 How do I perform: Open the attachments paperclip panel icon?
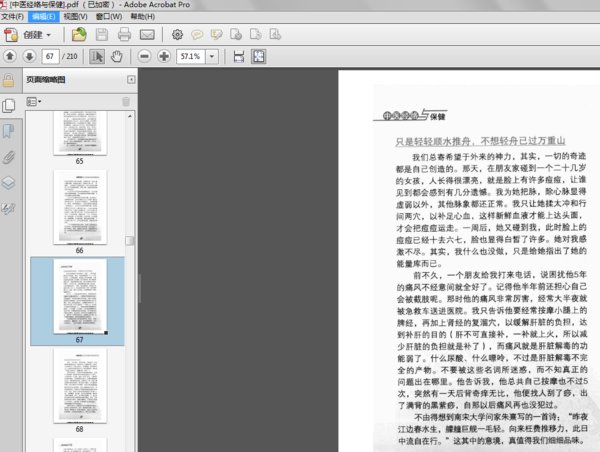click(x=9, y=157)
